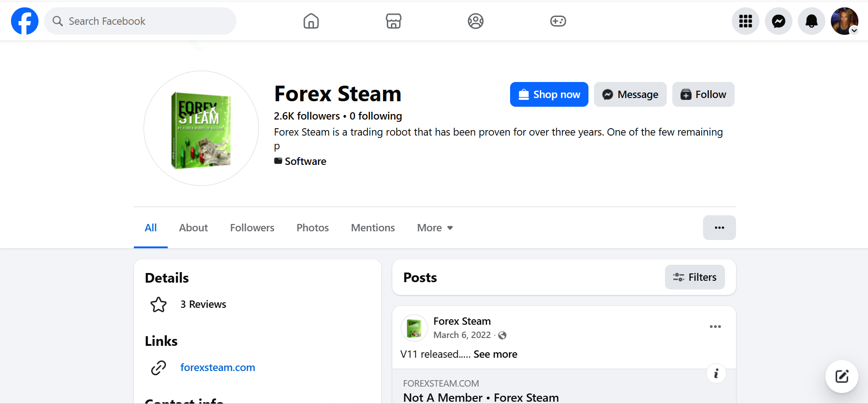Image resolution: width=868 pixels, height=404 pixels.
Task: Open the page options three-dot button
Action: [x=720, y=228]
